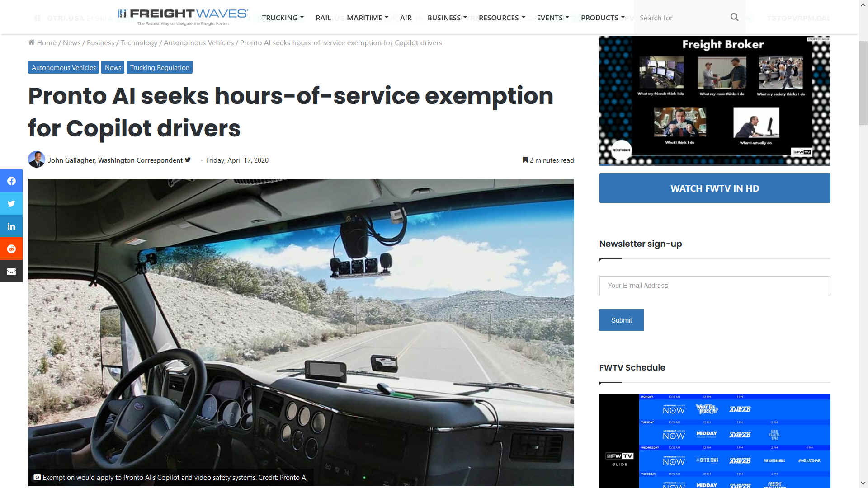The width and height of the screenshot is (868, 488).
Task: Share article on Reddit
Action: click(11, 249)
